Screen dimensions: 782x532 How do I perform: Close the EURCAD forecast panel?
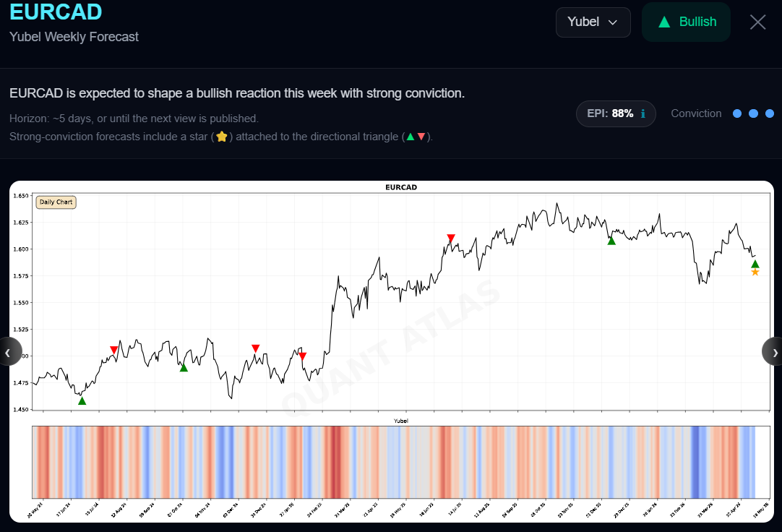(x=757, y=22)
